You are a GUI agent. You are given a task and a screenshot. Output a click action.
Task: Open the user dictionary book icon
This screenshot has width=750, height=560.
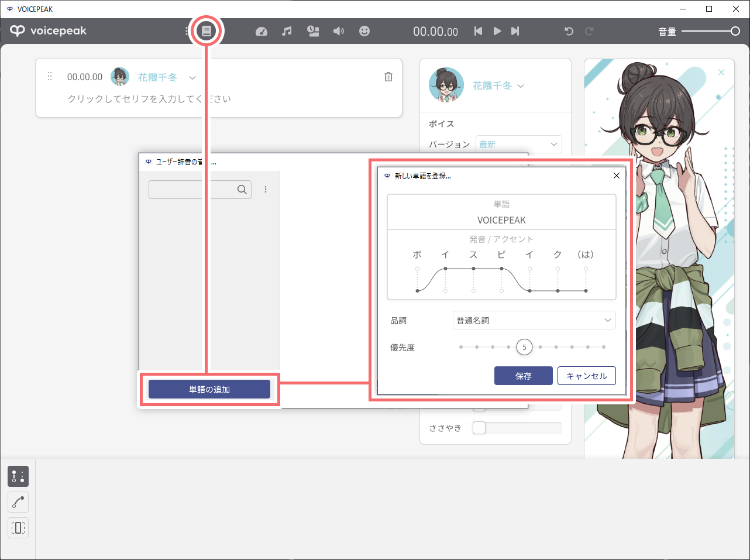click(x=207, y=31)
